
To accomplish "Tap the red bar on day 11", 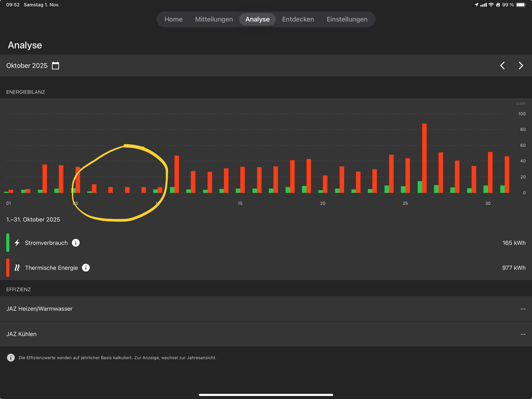I will pos(176,174).
